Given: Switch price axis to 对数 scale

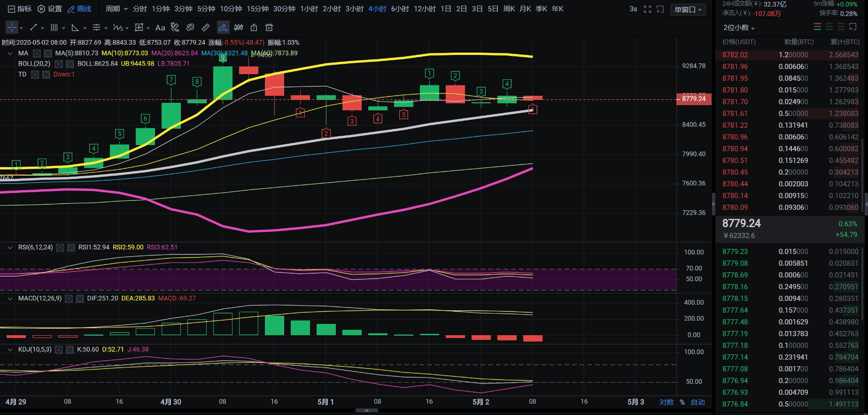Looking at the screenshot, I should [x=666, y=402].
